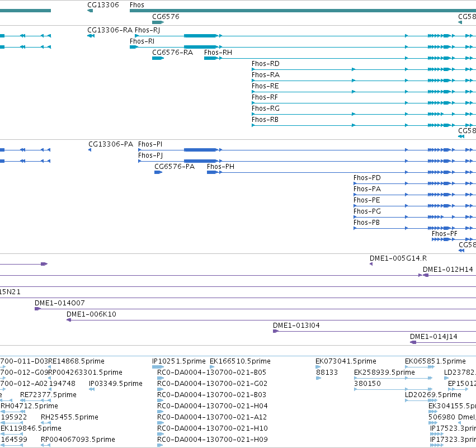Click EST RC0-DA0004-130700-021-H04

(x=213, y=407)
